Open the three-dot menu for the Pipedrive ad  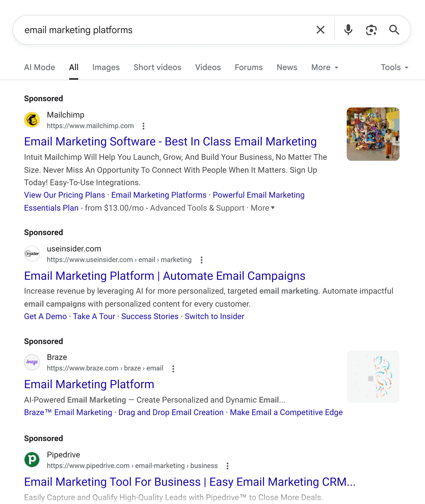coord(227,466)
